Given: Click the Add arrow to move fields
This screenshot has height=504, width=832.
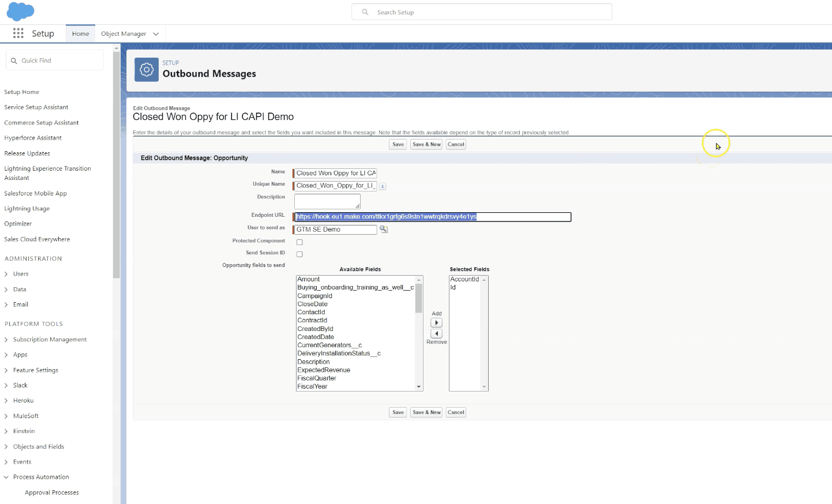Looking at the screenshot, I should click(x=436, y=322).
